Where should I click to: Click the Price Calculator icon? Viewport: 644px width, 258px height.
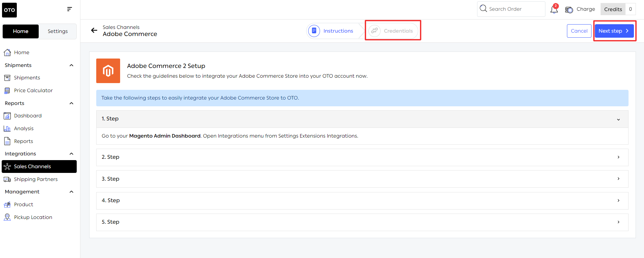[7, 90]
